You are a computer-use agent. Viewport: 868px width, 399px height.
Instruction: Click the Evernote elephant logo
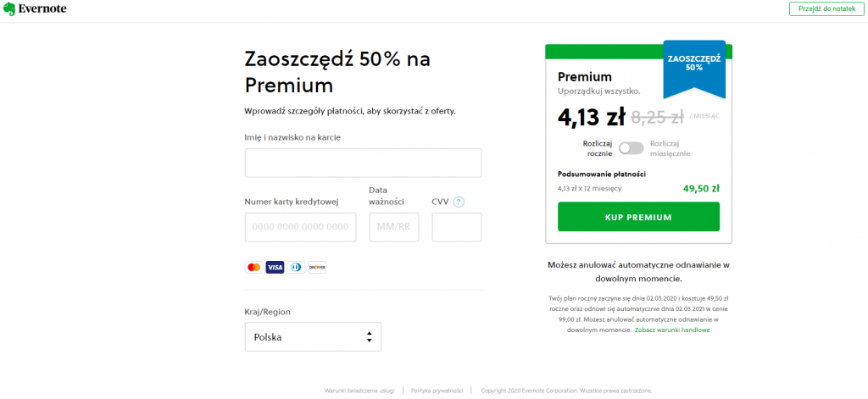[8, 8]
